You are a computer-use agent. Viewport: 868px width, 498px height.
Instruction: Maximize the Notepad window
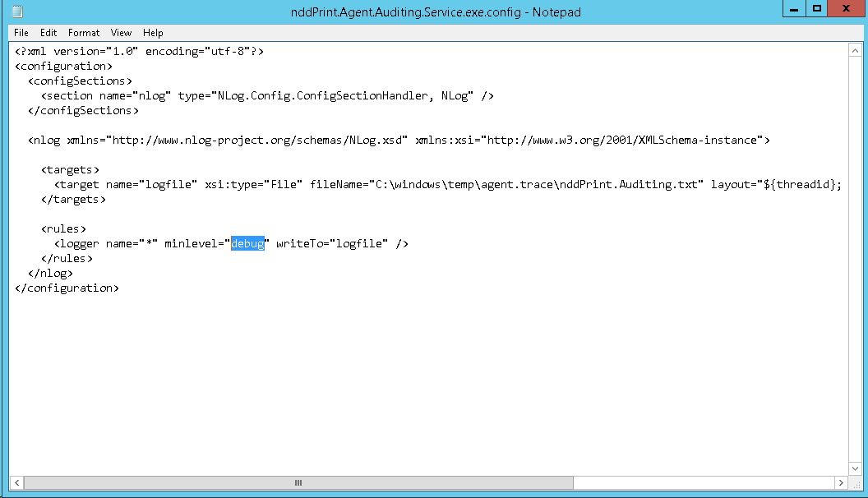click(816, 8)
